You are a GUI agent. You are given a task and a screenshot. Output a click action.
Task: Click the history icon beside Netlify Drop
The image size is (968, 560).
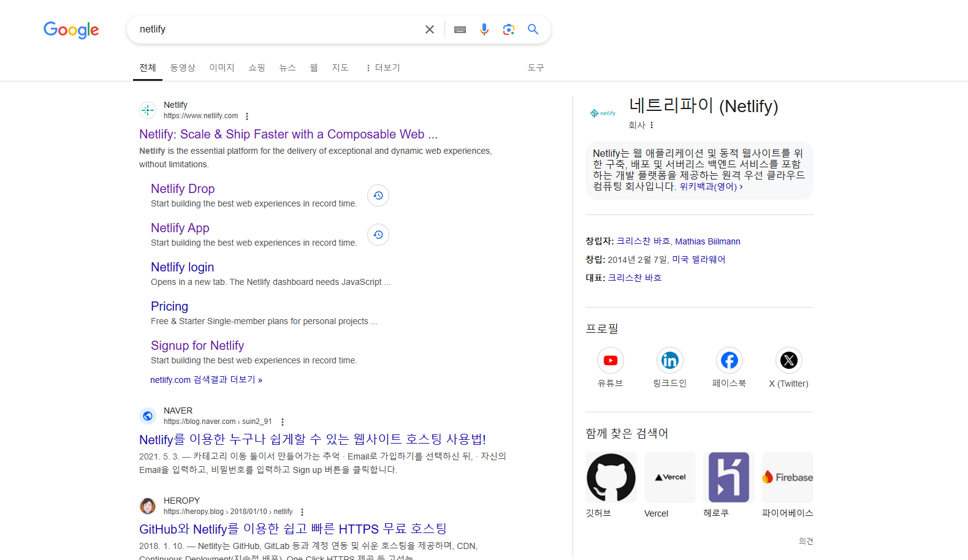pyautogui.click(x=378, y=195)
